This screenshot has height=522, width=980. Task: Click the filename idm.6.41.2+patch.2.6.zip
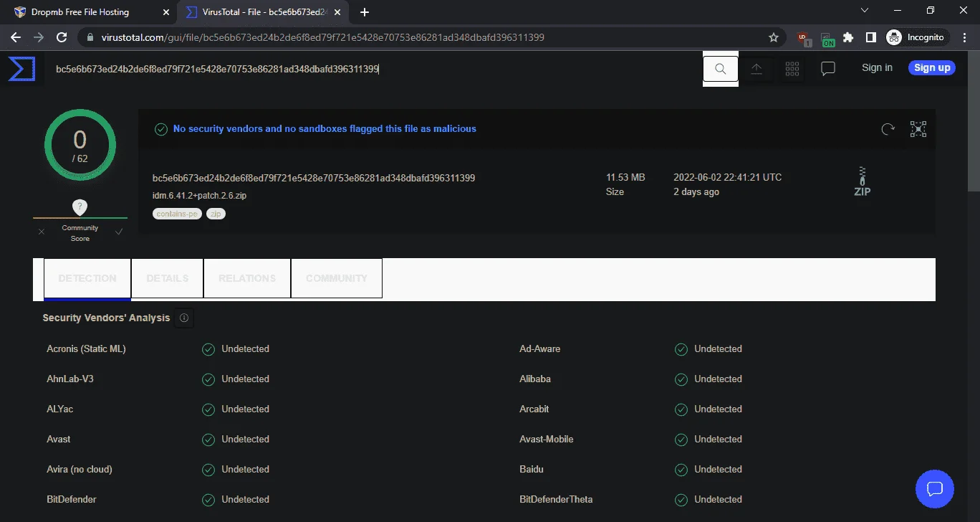tap(199, 195)
